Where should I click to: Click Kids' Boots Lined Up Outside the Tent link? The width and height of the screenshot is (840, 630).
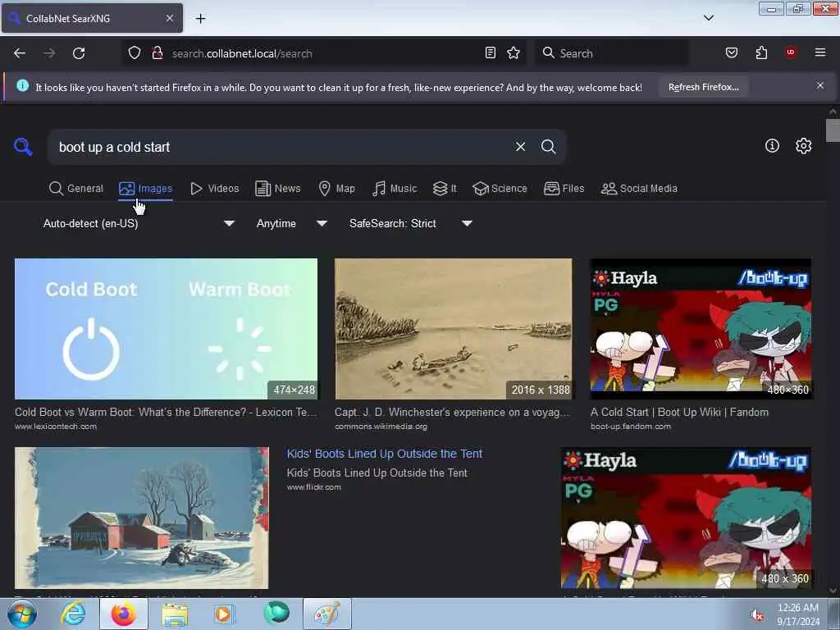pyautogui.click(x=385, y=454)
